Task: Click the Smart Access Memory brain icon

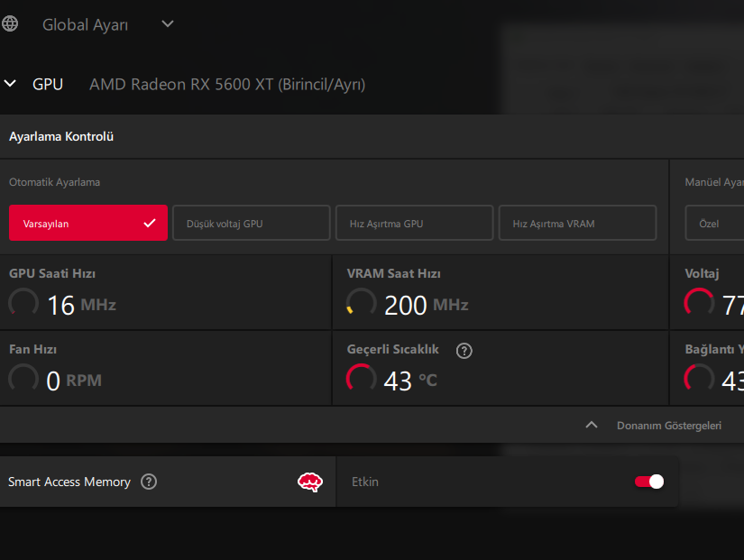Action: (x=310, y=482)
